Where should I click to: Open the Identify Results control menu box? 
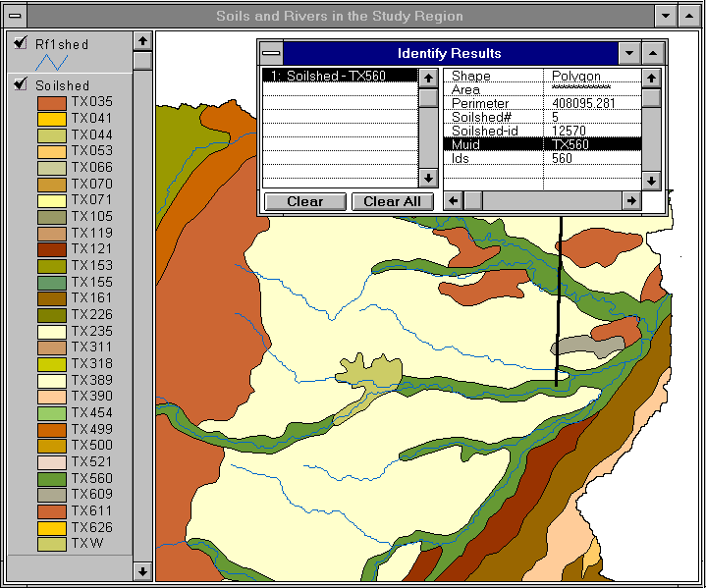point(271,53)
